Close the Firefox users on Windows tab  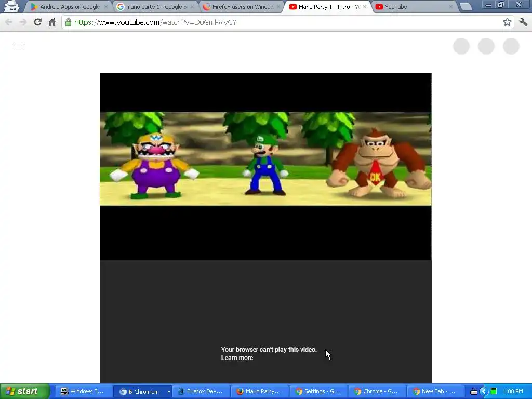[278, 7]
